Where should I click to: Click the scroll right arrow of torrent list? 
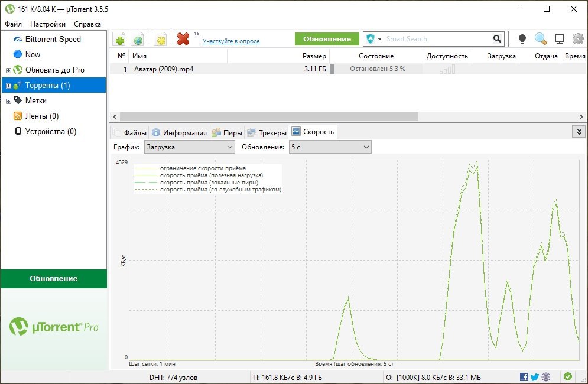coord(581,116)
